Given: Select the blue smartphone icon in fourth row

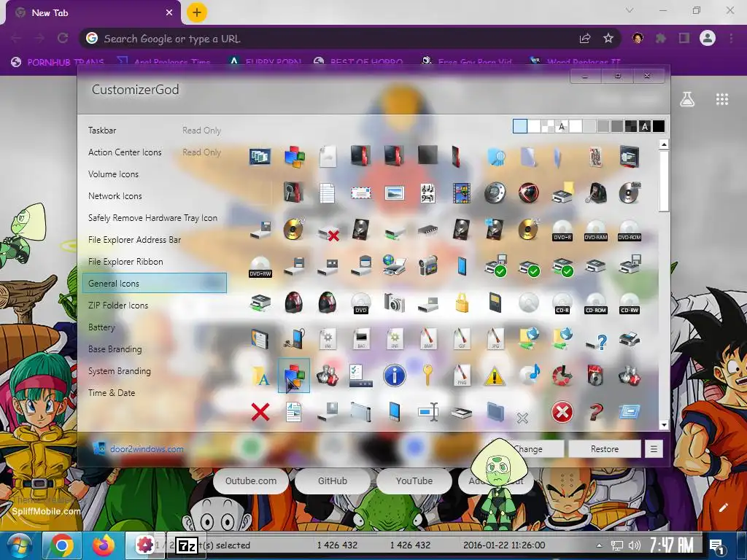Looking at the screenshot, I should click(x=462, y=267).
